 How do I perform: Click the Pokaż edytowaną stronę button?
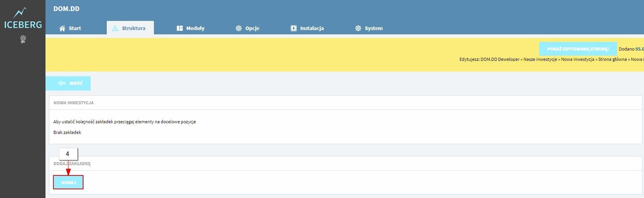(x=578, y=49)
